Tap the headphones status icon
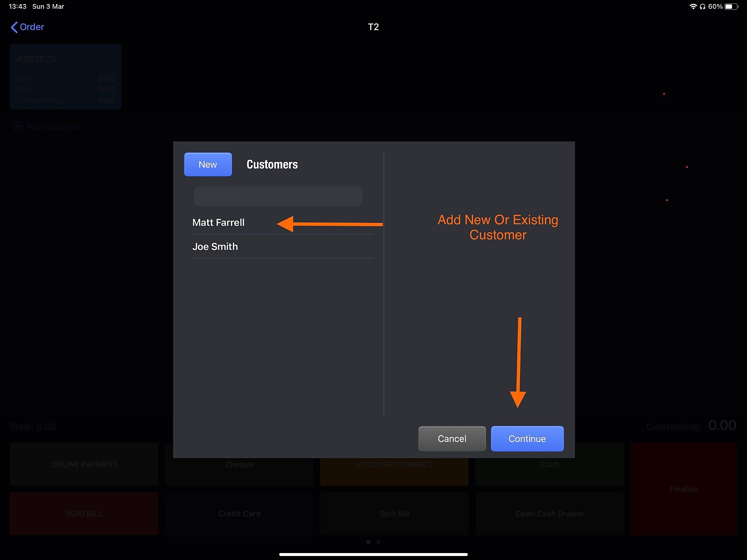Image resolution: width=747 pixels, height=560 pixels. [x=703, y=7]
